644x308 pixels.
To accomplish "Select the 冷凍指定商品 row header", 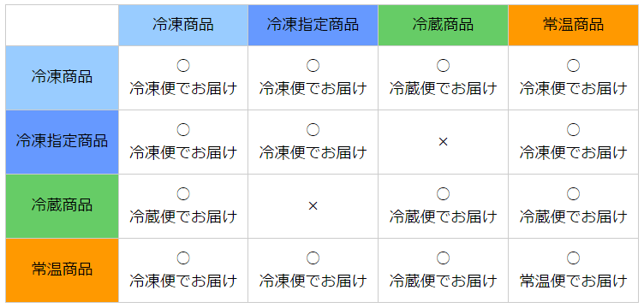I will point(62,142).
